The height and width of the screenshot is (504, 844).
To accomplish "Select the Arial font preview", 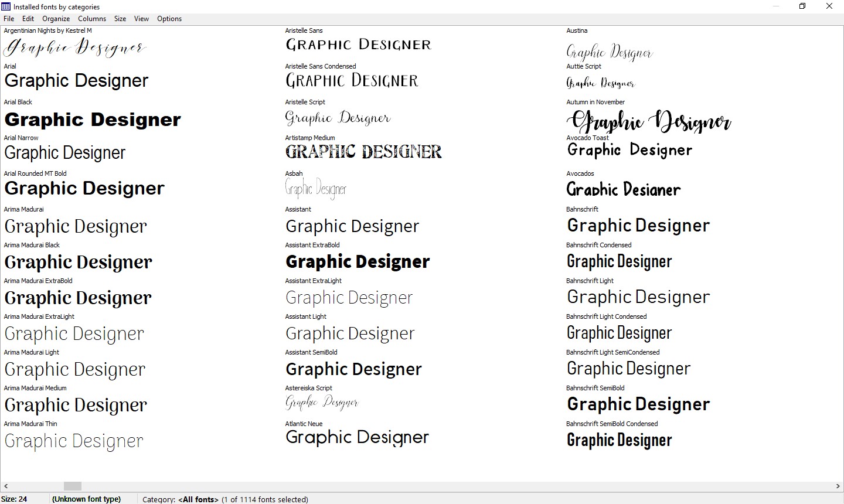I will 76,80.
